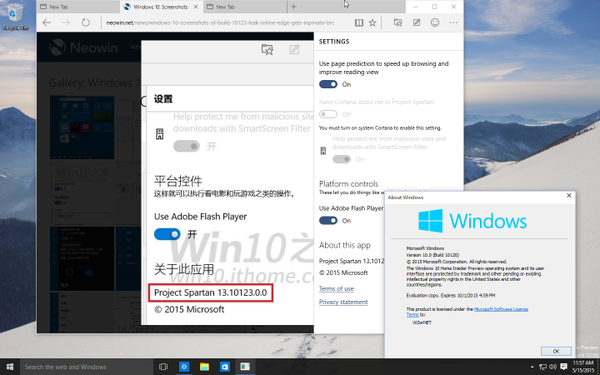Viewport: 600px width, 375px height.
Task: Go back using the browser back arrow
Action: [x=47, y=23]
